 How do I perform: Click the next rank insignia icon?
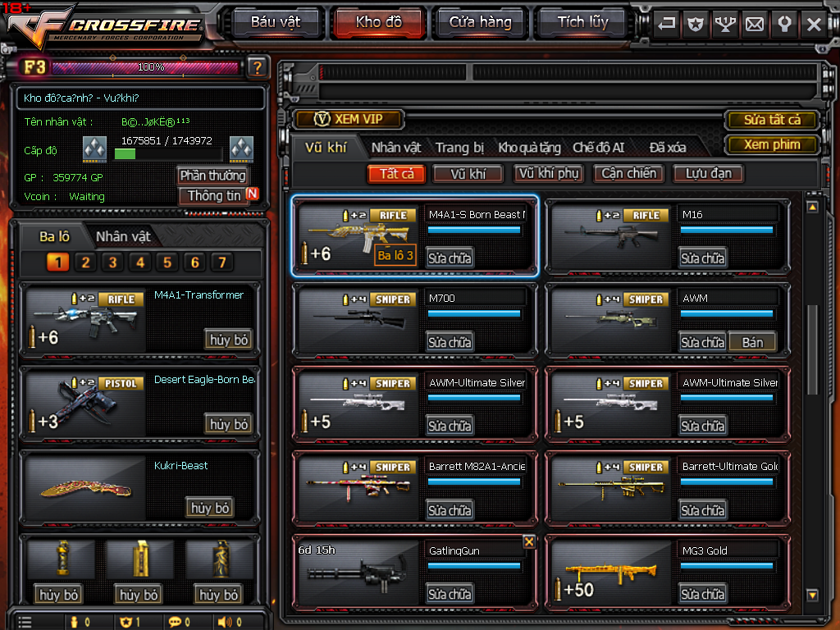(x=242, y=149)
